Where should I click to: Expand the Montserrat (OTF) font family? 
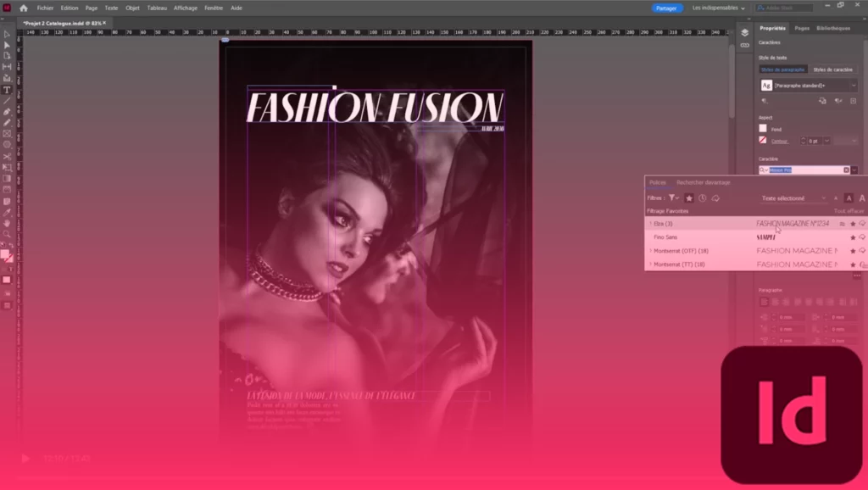pos(649,251)
